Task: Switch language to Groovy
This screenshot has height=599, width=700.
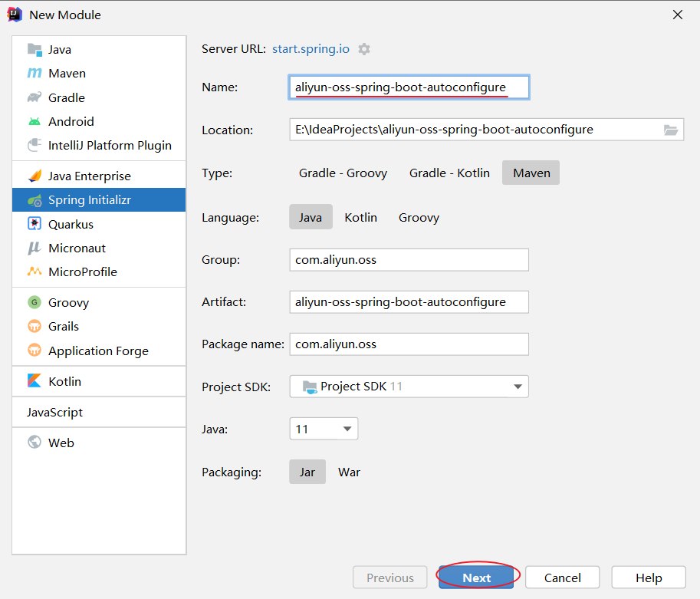Action: tap(419, 218)
